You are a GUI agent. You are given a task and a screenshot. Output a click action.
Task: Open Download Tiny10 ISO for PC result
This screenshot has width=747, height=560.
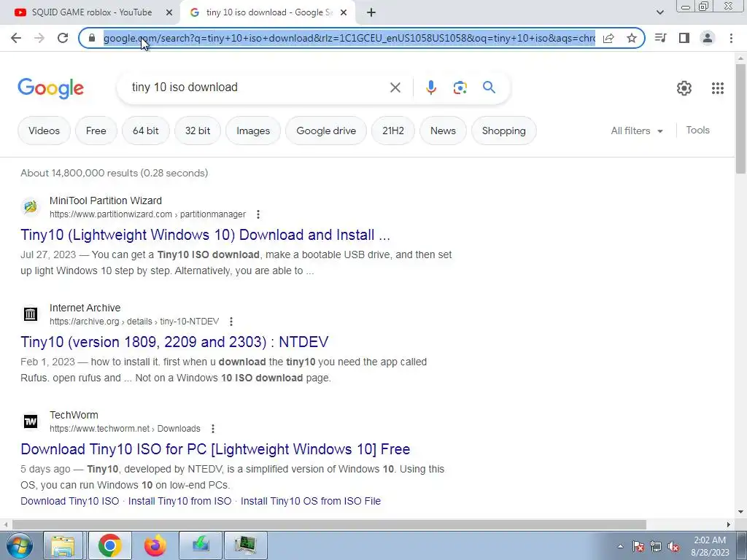[215, 449]
